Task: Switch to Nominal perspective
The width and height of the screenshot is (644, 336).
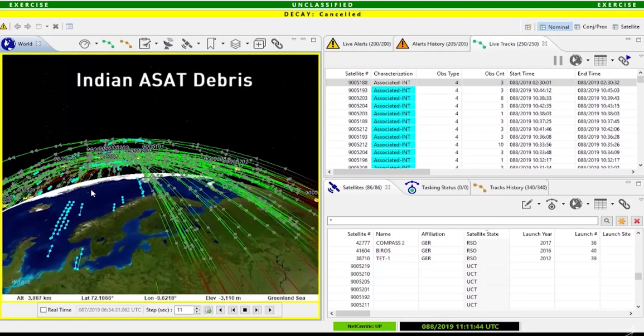Action: pyautogui.click(x=554, y=27)
